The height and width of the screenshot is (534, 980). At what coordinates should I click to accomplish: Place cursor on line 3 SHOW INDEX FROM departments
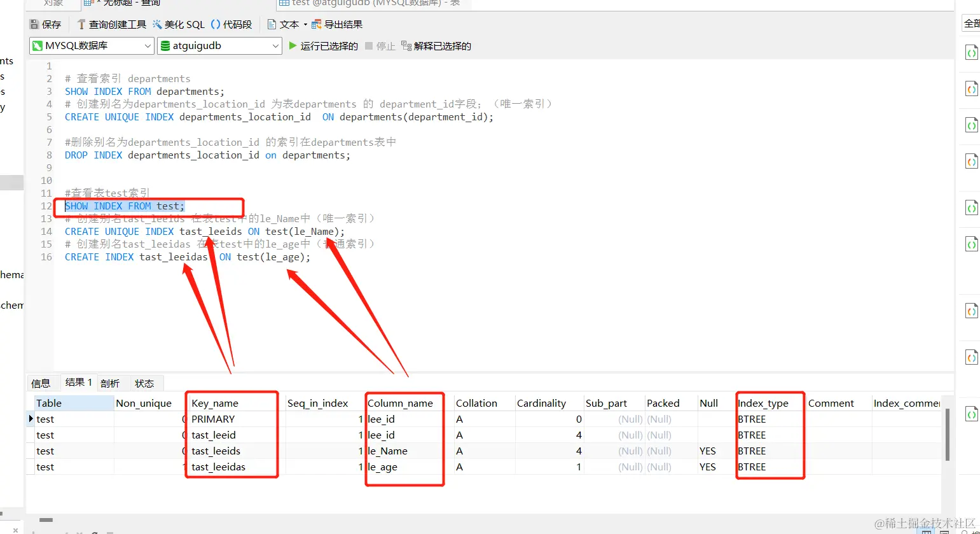144,92
